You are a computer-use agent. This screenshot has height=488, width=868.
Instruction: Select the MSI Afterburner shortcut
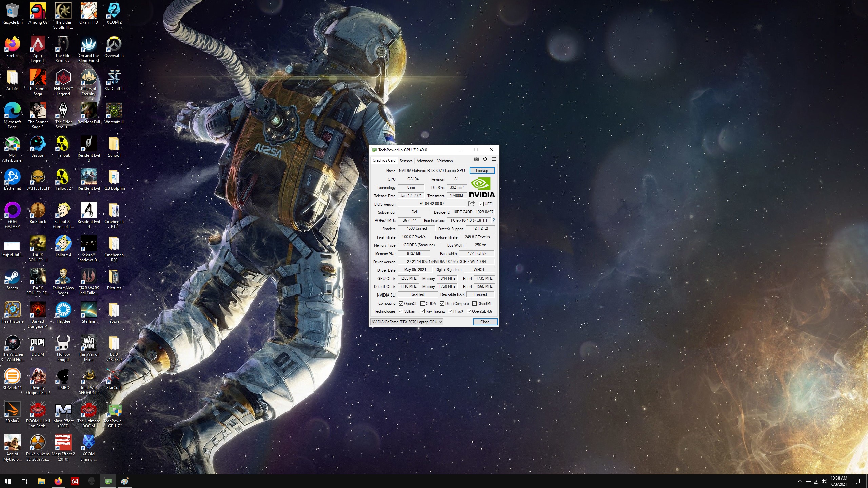pyautogui.click(x=12, y=149)
